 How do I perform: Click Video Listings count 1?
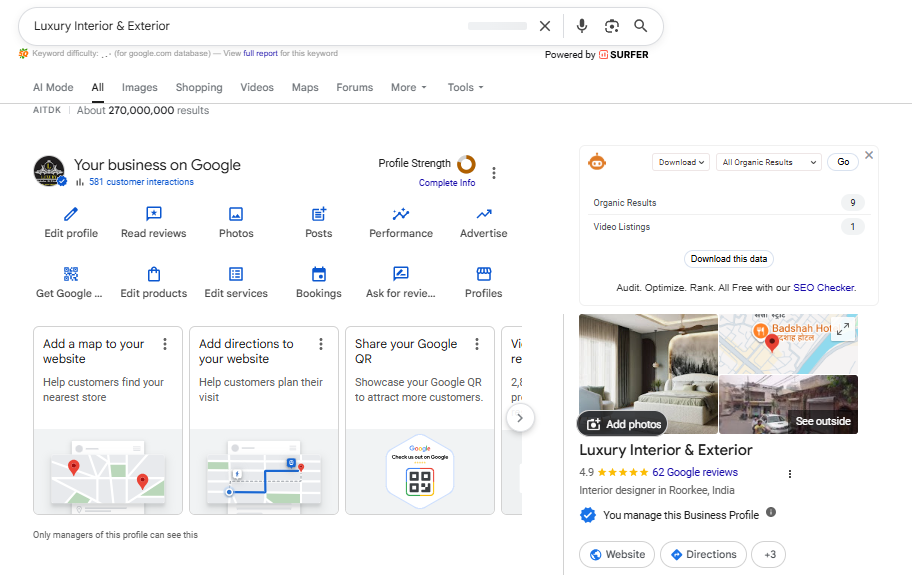tap(853, 227)
